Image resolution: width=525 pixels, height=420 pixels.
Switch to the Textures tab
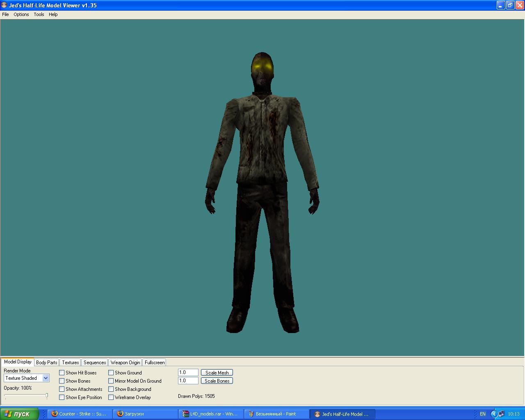(71, 363)
